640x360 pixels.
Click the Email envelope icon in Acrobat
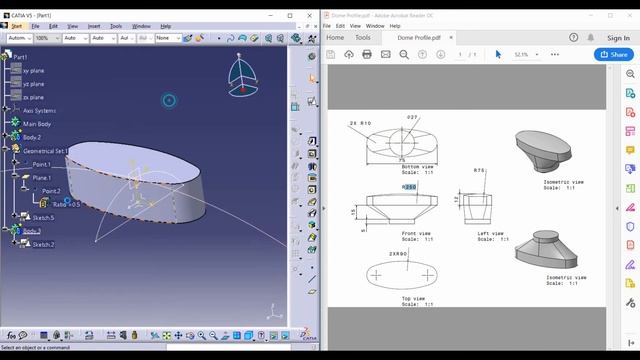click(385, 54)
